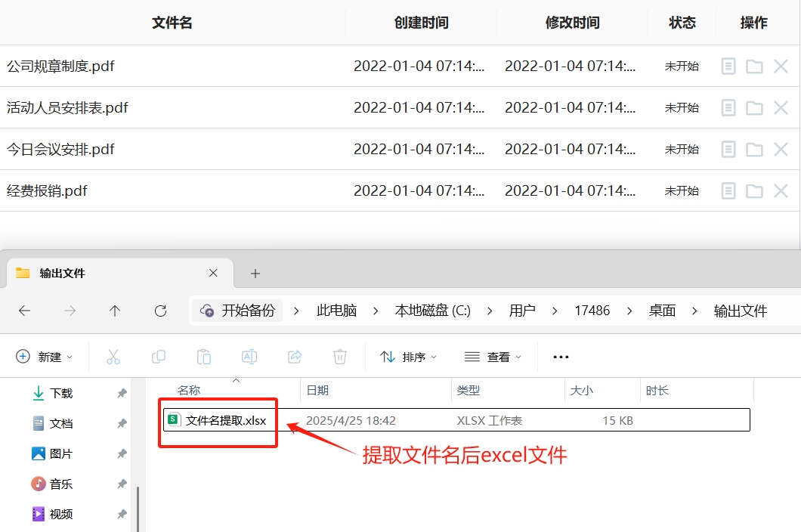Open folder icon for 今日会议安排.pdf row
Image resolution: width=801 pixels, height=532 pixels.
pos(754,149)
